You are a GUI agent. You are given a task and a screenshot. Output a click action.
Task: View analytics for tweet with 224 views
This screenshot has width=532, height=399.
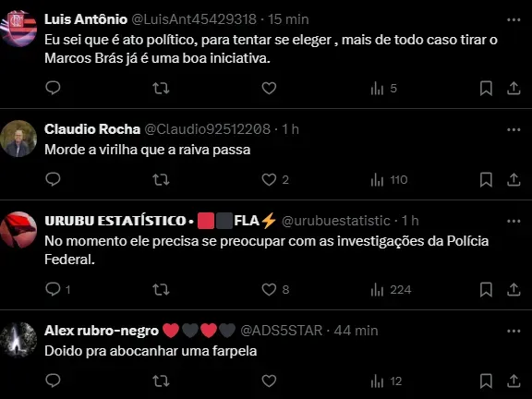coord(391,290)
